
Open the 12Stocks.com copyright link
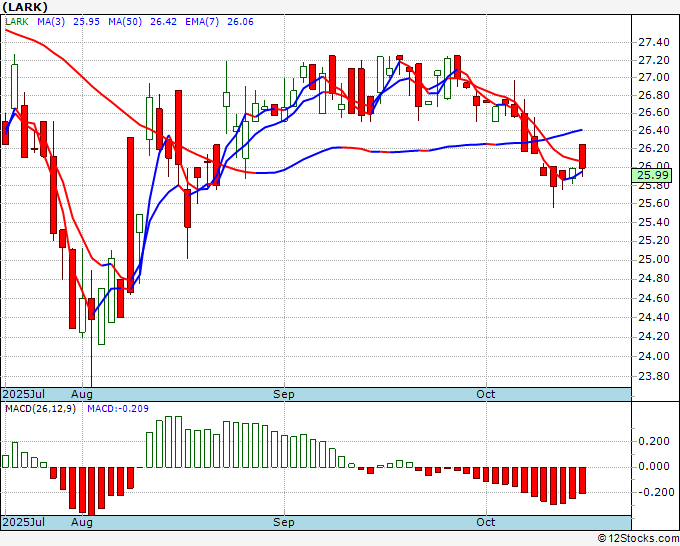point(638,539)
